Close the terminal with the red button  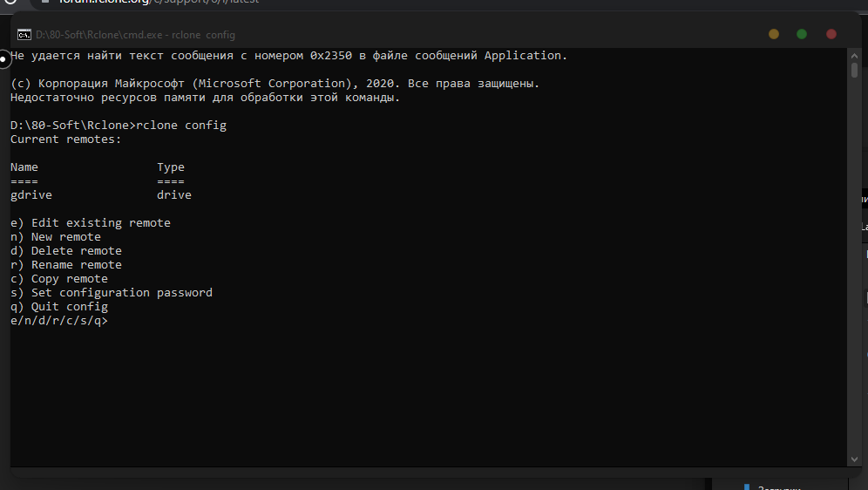(x=831, y=34)
